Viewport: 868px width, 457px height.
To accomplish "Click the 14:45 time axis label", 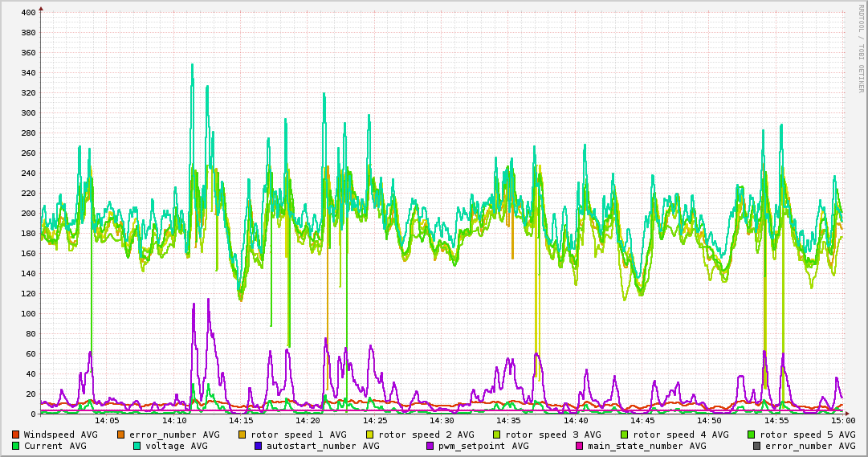I will [x=642, y=421].
